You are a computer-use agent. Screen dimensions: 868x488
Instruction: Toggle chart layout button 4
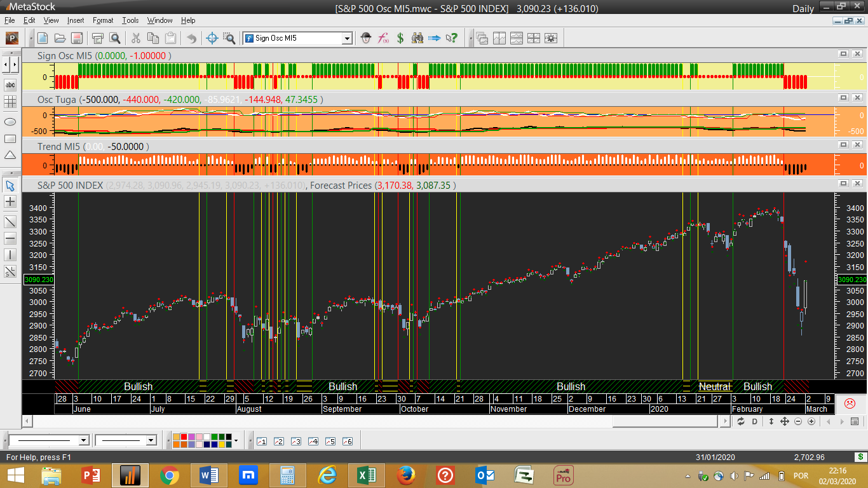click(313, 441)
